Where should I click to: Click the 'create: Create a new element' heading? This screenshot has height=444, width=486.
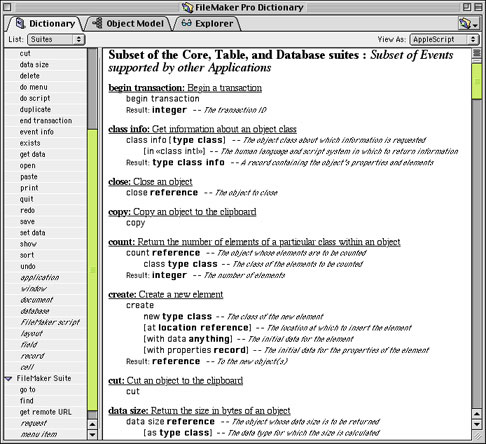[166, 295]
